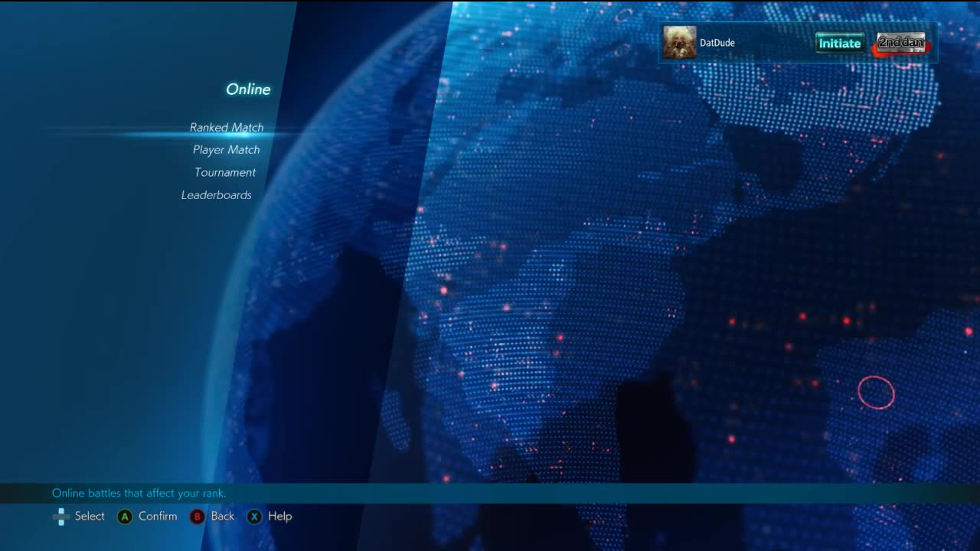Open the Leaderboards menu entry
The width and height of the screenshot is (980, 551).
pyautogui.click(x=216, y=195)
